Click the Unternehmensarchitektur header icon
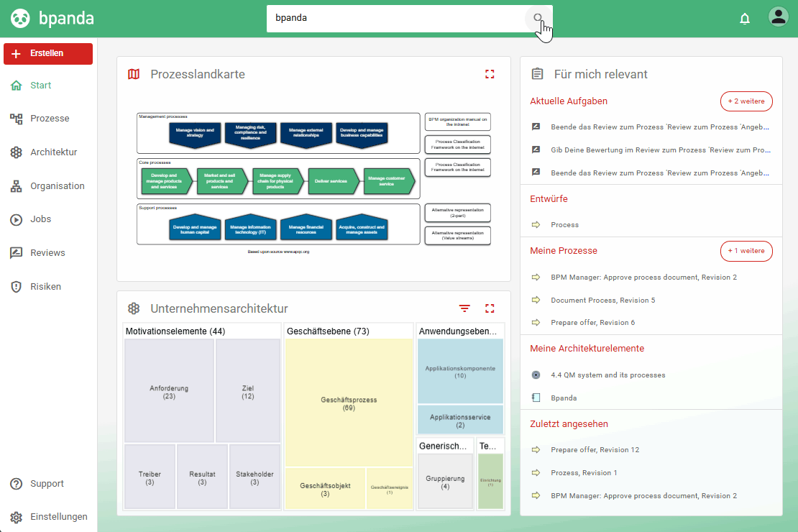The height and width of the screenshot is (532, 798). [x=134, y=308]
